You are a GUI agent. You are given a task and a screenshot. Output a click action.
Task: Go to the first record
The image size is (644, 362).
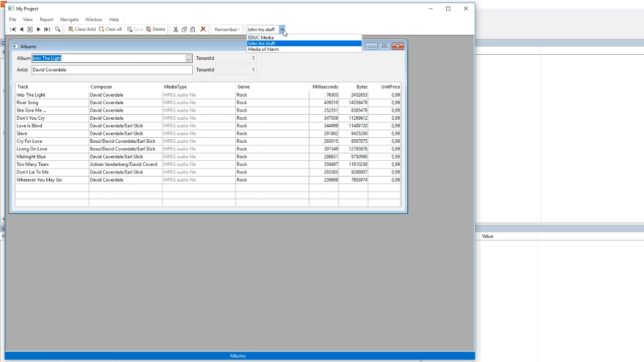click(x=13, y=30)
